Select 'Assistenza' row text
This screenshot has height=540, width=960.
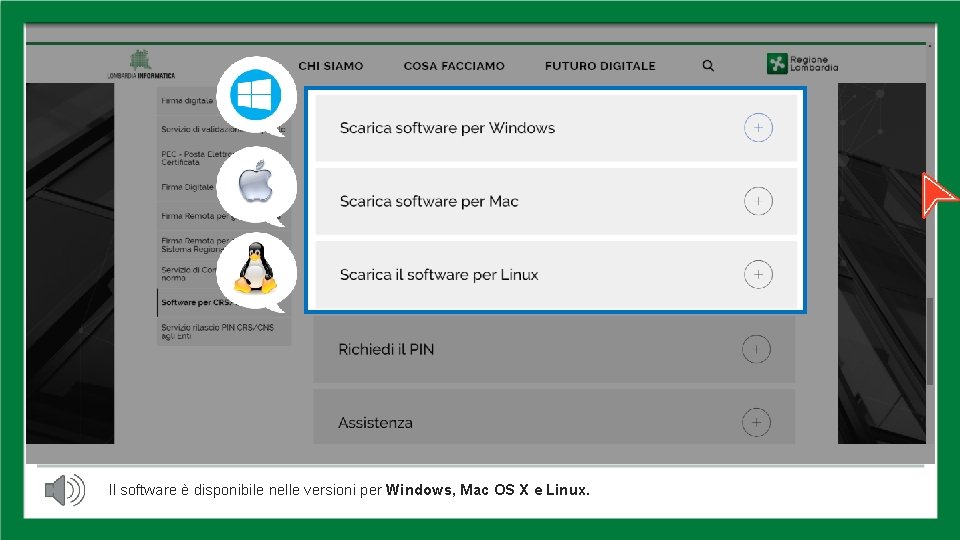coord(375,422)
